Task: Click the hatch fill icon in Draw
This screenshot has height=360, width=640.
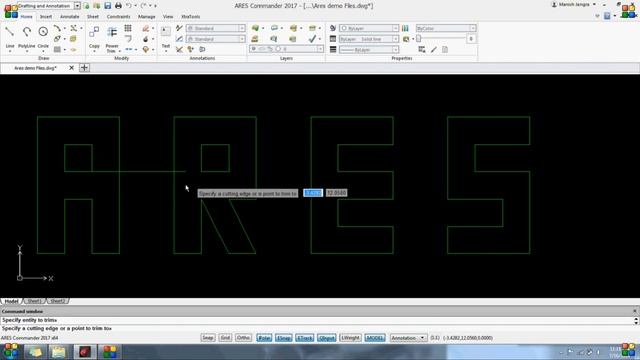Action: click(x=58, y=49)
